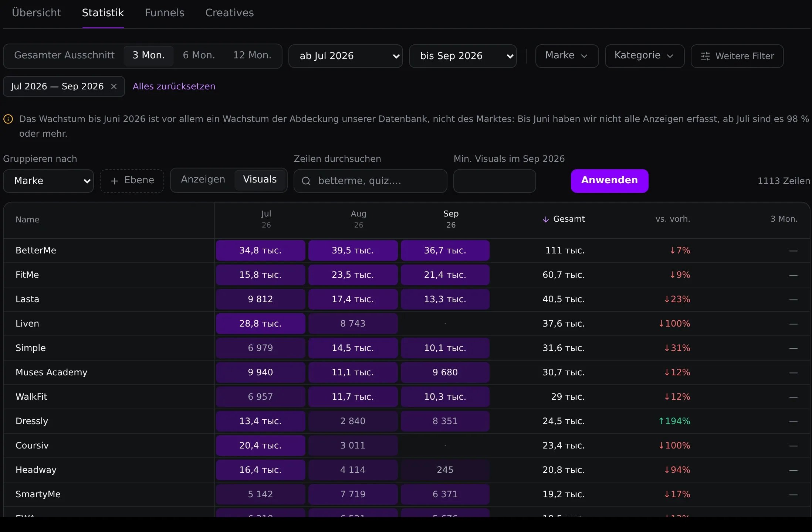The width and height of the screenshot is (812, 532).
Task: Click the Kategorie filter chevron icon
Action: tap(670, 56)
